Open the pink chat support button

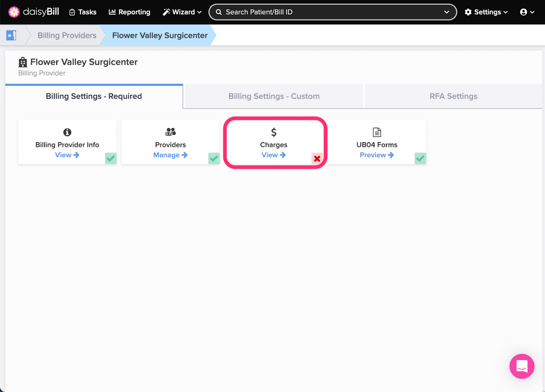click(522, 366)
